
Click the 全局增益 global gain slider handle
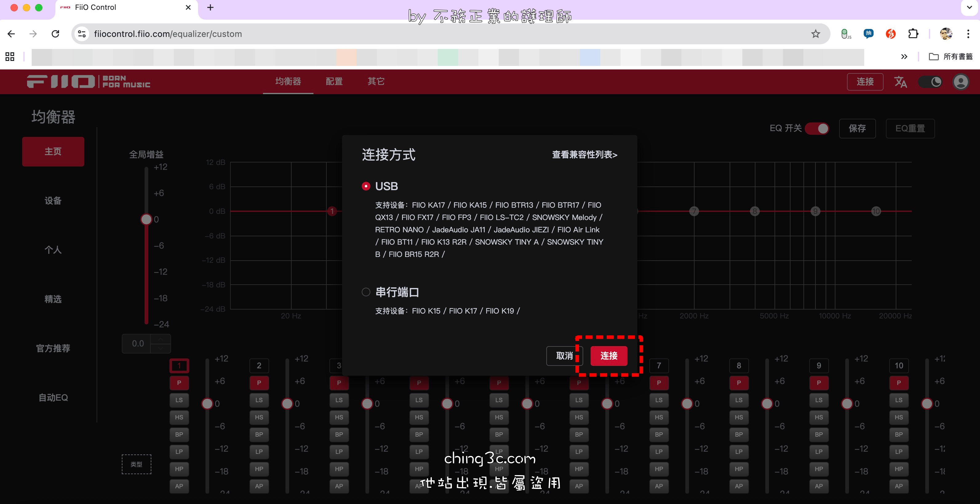(x=146, y=219)
